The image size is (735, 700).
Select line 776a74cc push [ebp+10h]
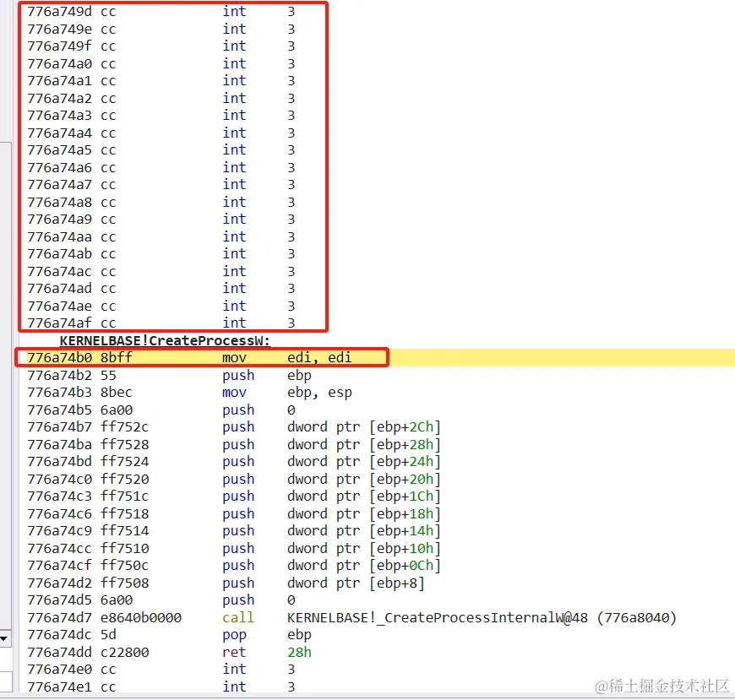point(234,548)
